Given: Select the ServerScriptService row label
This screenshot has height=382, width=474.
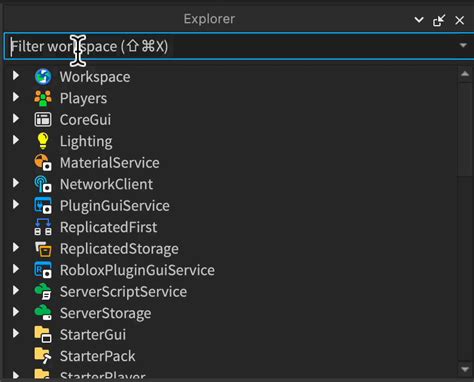Looking at the screenshot, I should [x=123, y=292].
